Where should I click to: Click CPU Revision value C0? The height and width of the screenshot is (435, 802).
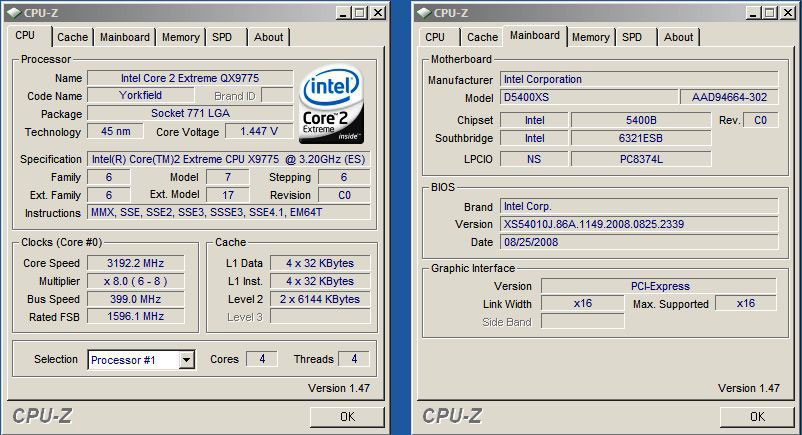(x=344, y=195)
